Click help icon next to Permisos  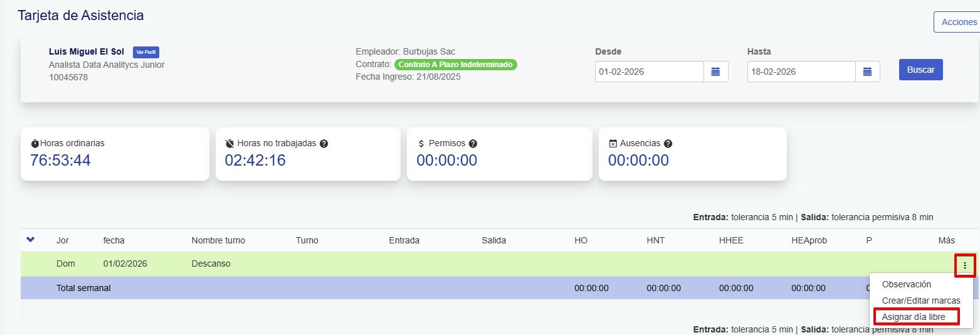[473, 144]
